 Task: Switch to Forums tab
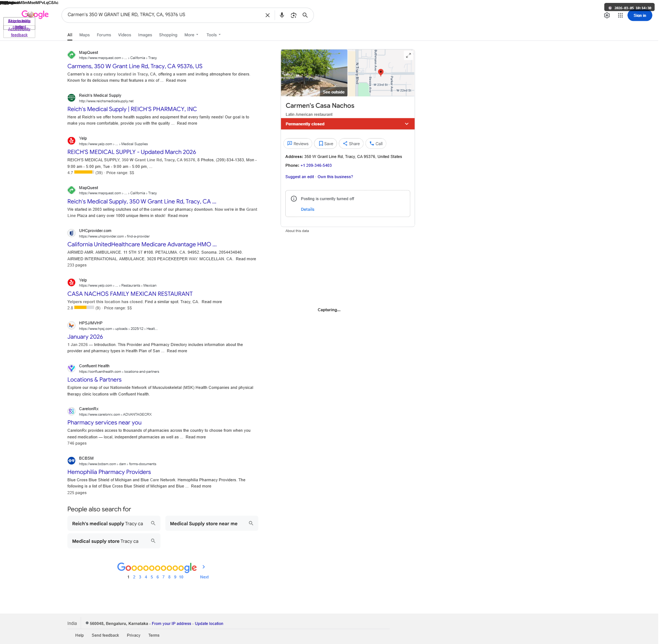tap(104, 35)
